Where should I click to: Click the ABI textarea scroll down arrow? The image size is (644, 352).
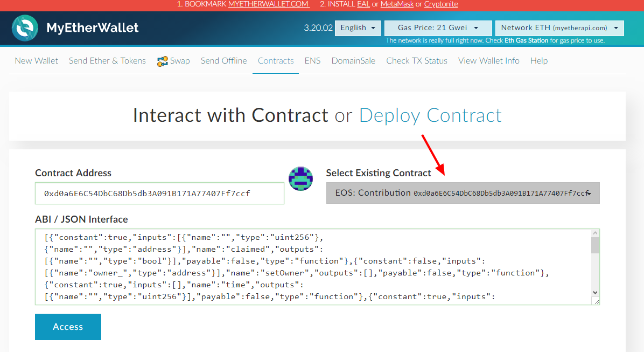click(595, 293)
